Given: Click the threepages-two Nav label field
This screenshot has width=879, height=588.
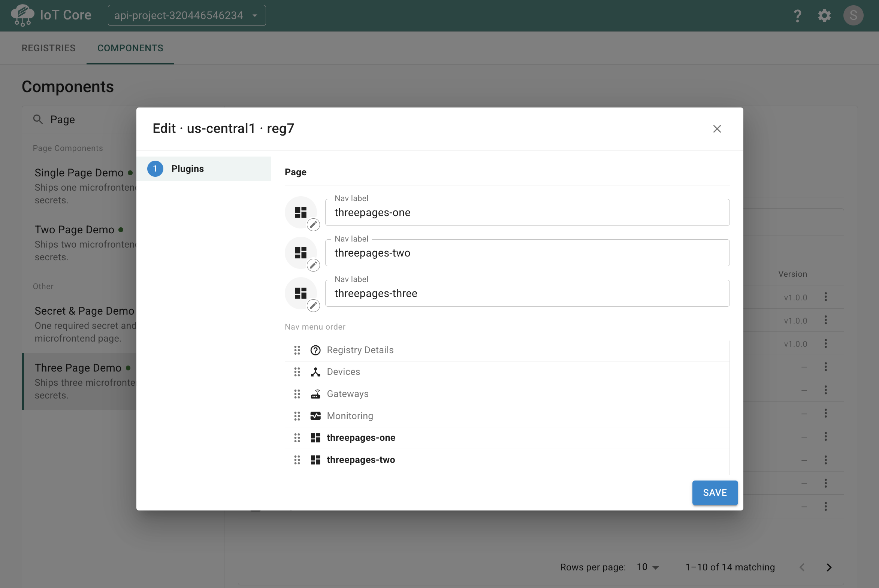Looking at the screenshot, I should click(x=527, y=253).
